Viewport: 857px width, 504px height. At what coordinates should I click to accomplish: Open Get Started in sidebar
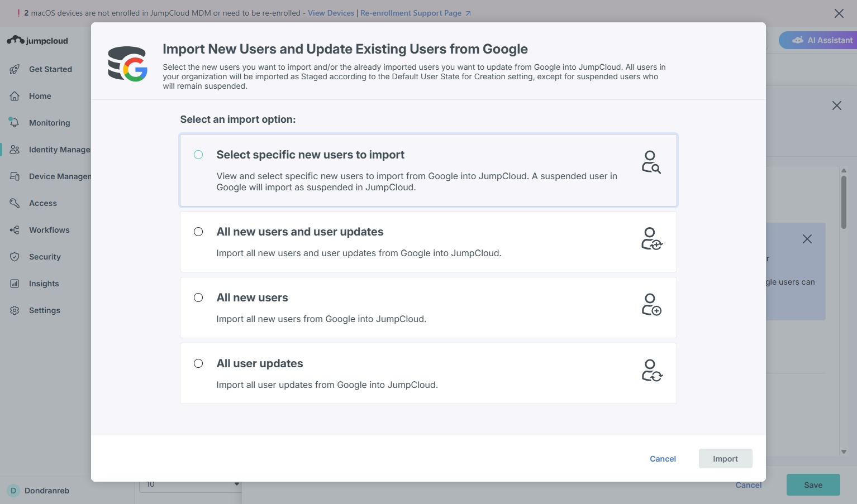(50, 69)
